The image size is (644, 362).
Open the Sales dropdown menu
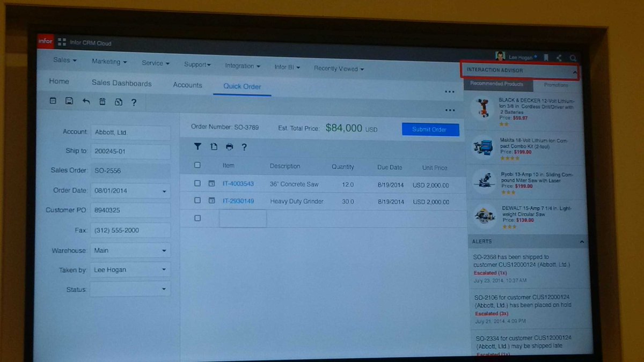(65, 60)
